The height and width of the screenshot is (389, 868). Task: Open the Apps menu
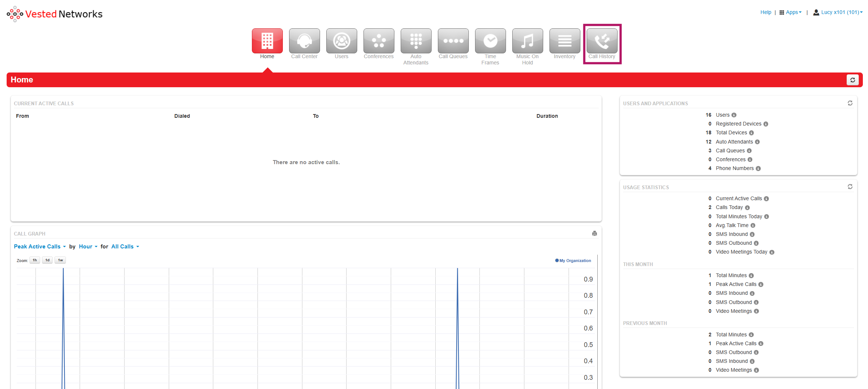[x=791, y=12]
